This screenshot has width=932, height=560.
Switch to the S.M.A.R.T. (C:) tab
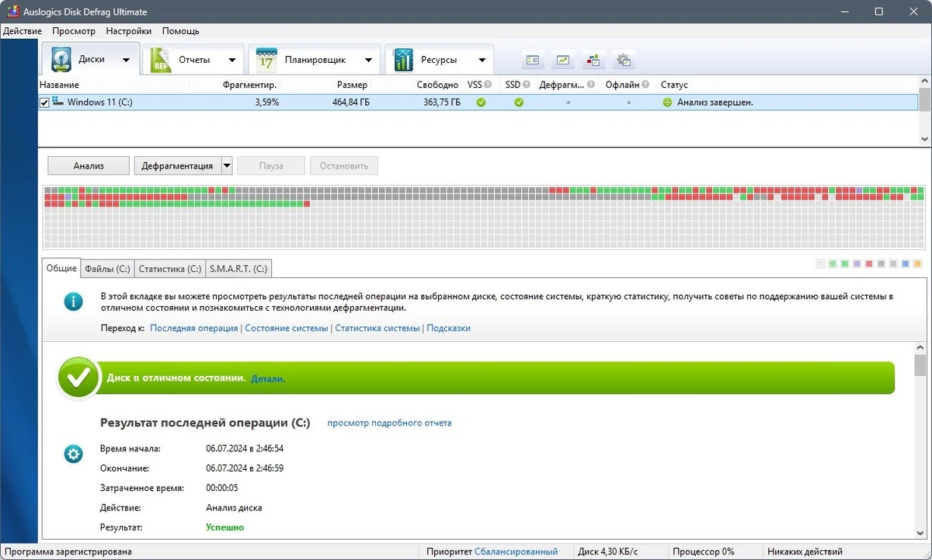(x=238, y=269)
